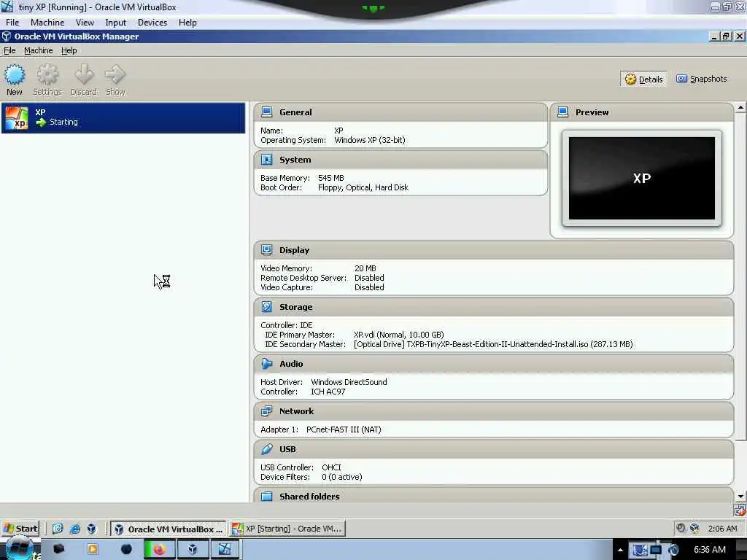The width and height of the screenshot is (747, 560).
Task: Click the Show Desktop quick launch icon
Action: (x=58, y=529)
